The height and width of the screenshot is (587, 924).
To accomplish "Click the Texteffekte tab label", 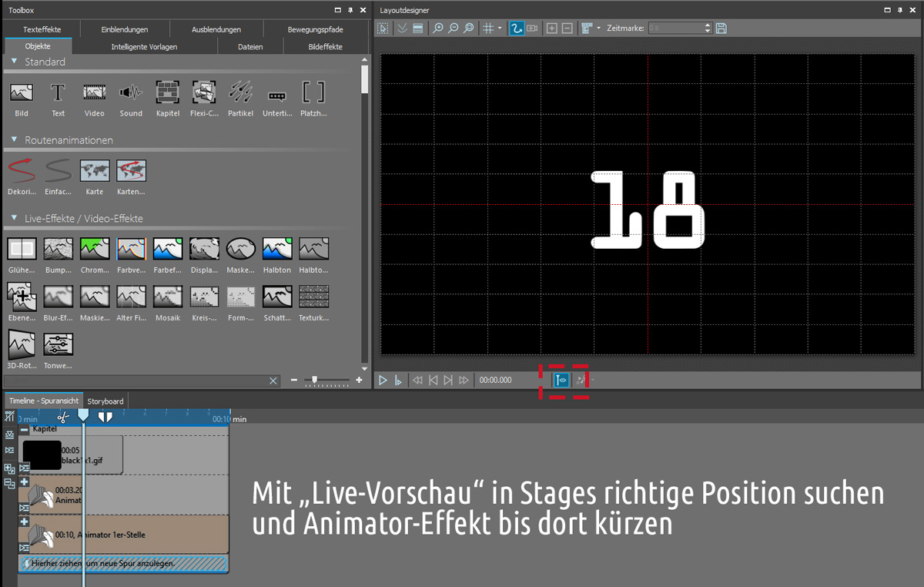I will click(42, 29).
